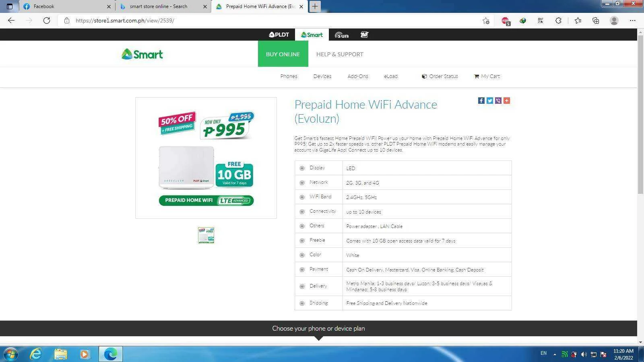Click the Edge taskbar icon

click(110, 354)
